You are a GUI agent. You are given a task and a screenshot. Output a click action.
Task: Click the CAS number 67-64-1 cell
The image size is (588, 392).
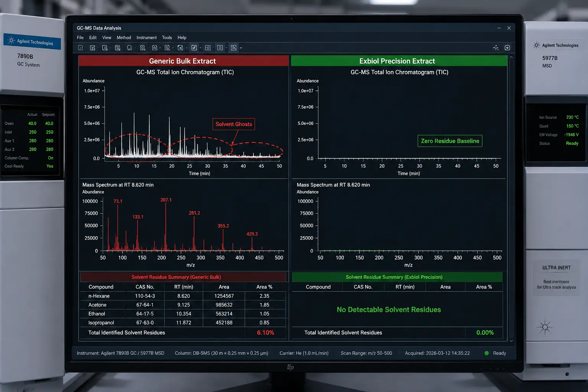pyautogui.click(x=145, y=305)
